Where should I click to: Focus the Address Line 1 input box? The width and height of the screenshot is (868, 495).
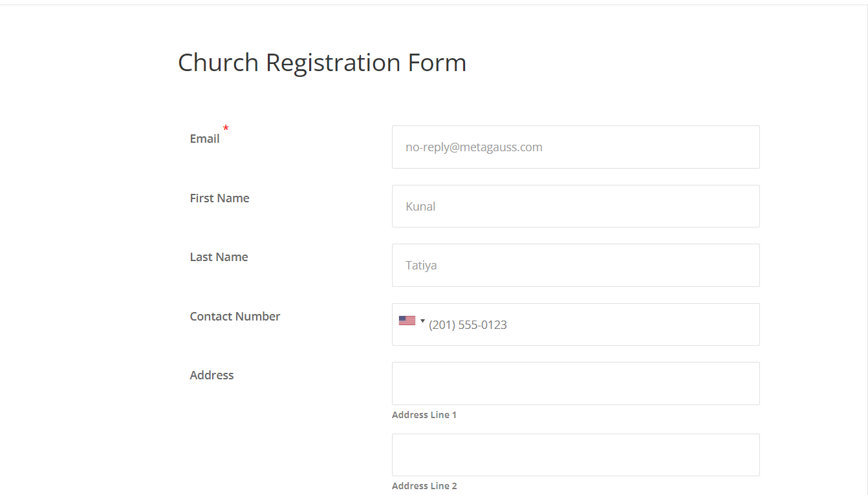576,383
